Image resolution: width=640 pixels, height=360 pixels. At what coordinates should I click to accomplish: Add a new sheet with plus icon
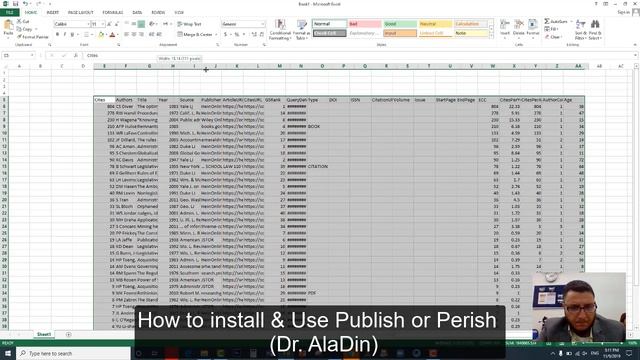point(68,334)
